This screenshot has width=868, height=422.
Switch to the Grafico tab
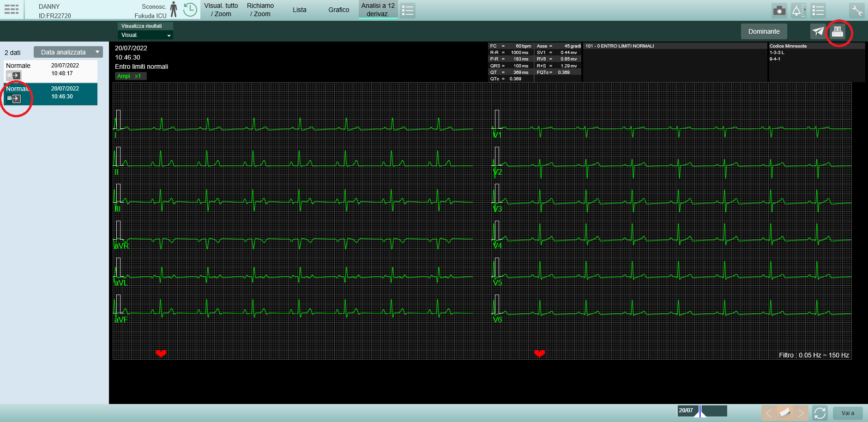pos(339,10)
